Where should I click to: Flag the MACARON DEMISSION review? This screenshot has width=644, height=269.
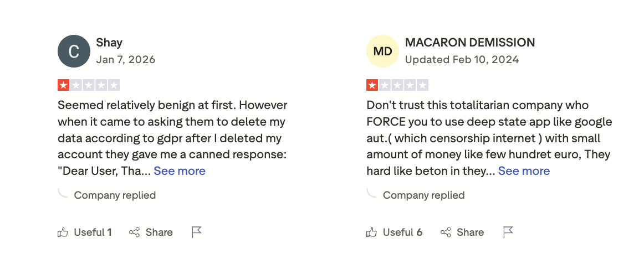508,232
